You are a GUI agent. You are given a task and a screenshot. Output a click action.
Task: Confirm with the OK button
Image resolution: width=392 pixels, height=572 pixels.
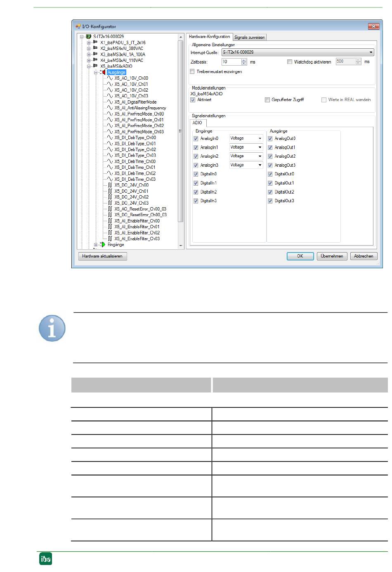(300, 256)
